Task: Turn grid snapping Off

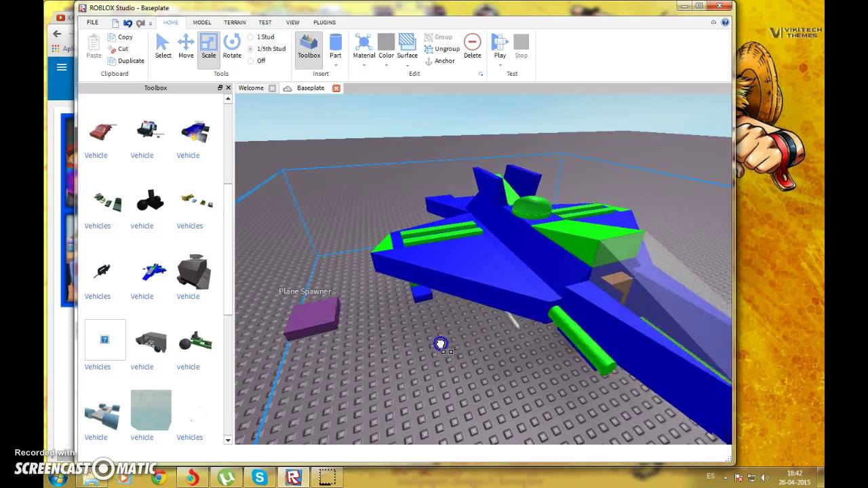Action: coord(256,60)
